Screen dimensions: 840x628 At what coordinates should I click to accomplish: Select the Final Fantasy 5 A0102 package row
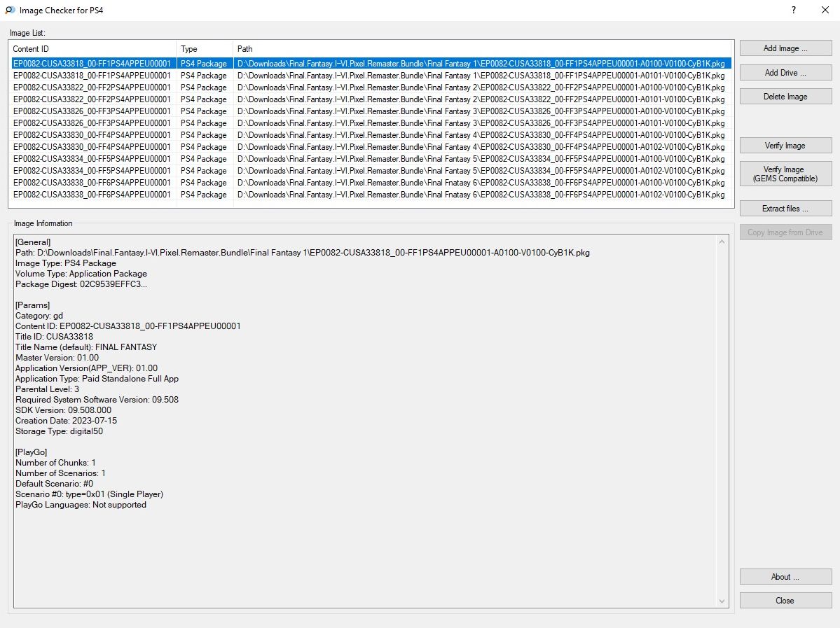371,171
